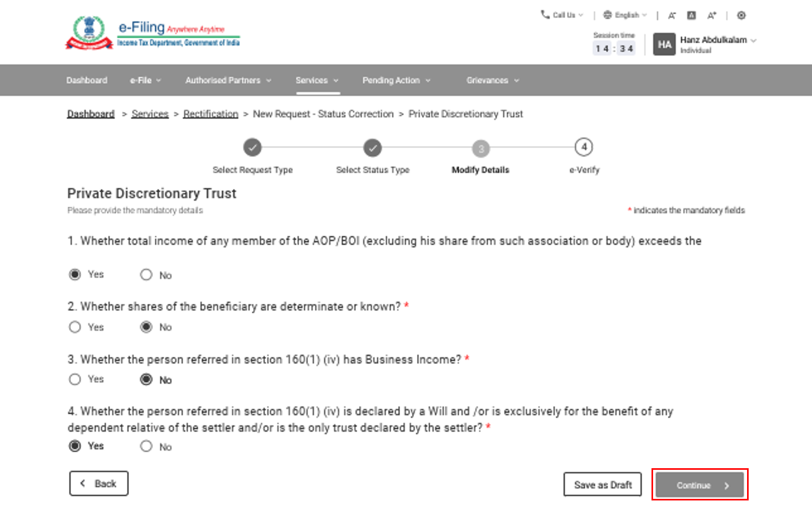Viewport: 812px width, 520px height.
Task: Toggle the contrast mode icon
Action: 741,15
